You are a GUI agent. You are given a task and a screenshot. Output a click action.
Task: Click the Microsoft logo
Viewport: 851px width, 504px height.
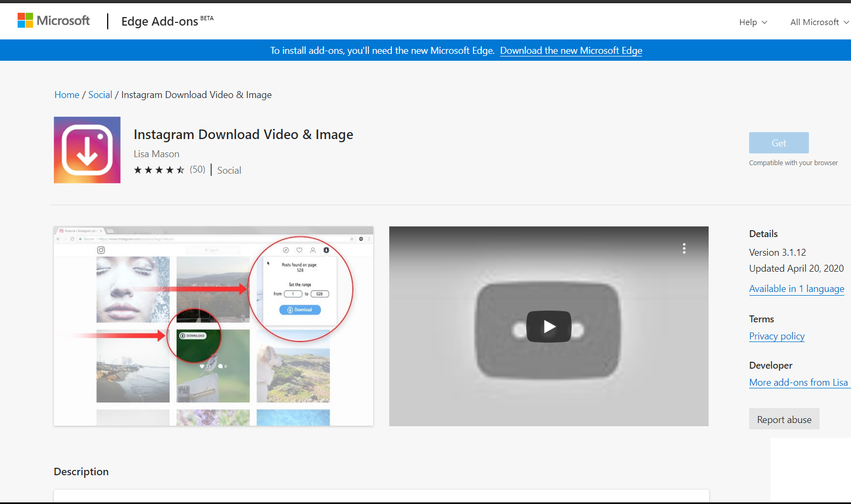pos(53,21)
